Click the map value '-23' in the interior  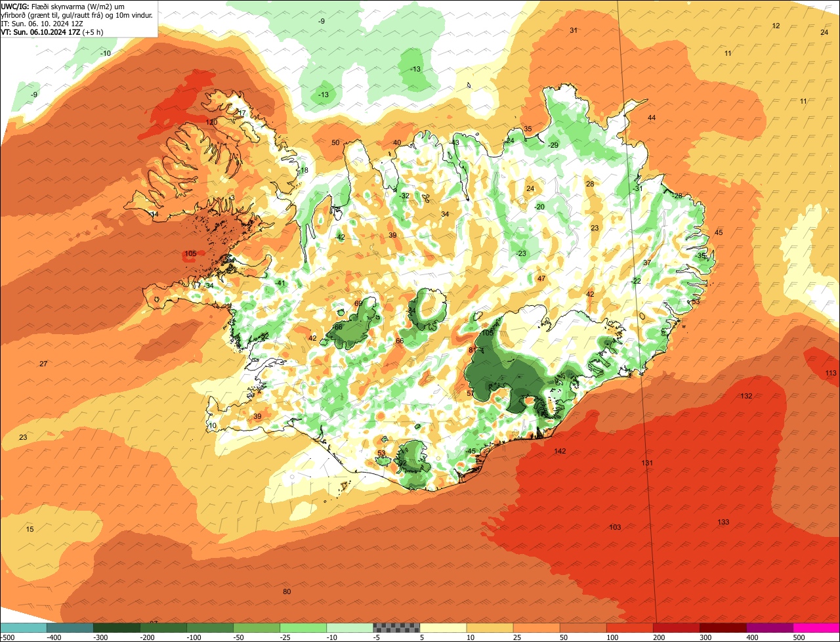click(x=521, y=253)
